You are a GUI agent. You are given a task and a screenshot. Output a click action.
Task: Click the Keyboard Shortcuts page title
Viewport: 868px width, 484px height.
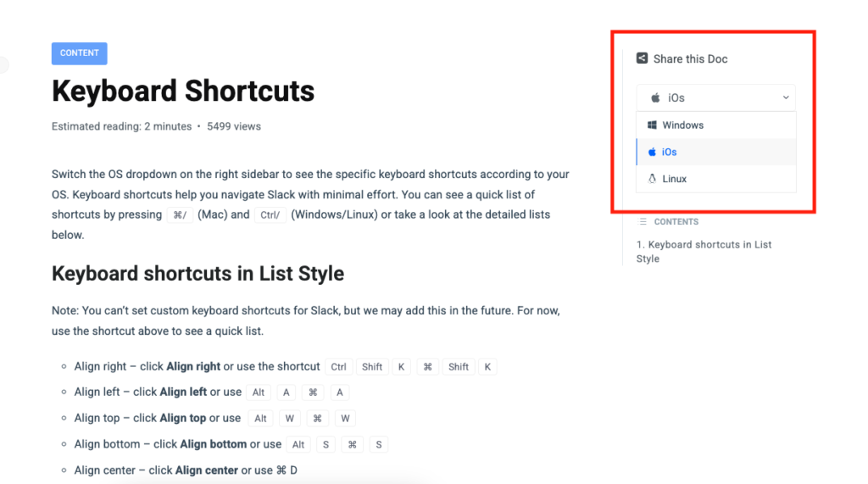pyautogui.click(x=183, y=91)
